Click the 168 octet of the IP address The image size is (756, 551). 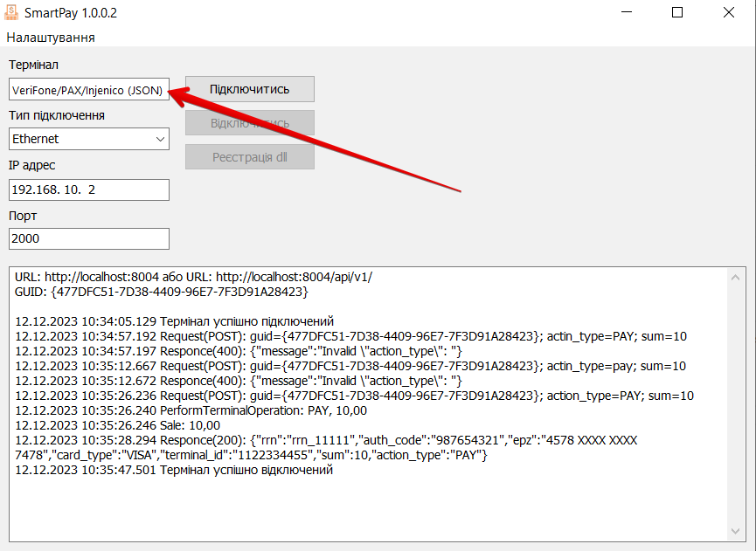[47, 190]
